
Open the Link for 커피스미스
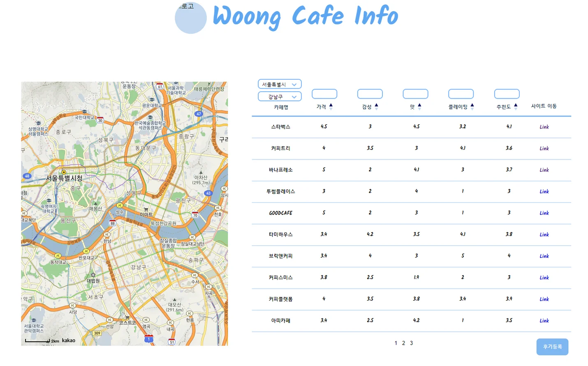click(x=544, y=278)
